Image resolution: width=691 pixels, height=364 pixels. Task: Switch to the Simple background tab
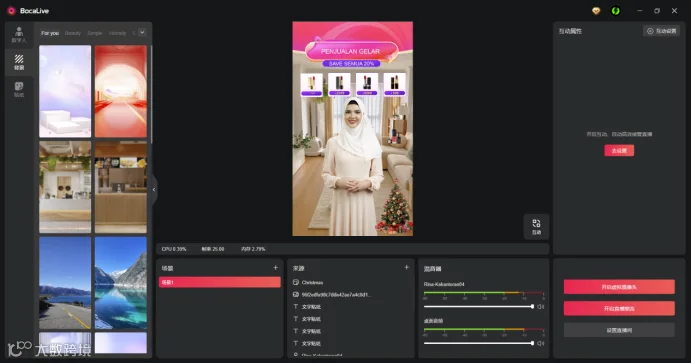tap(95, 33)
